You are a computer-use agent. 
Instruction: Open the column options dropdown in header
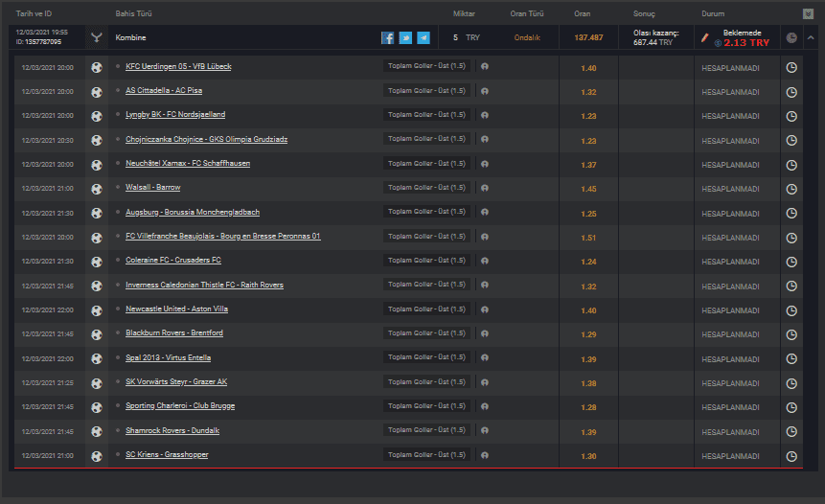(808, 13)
